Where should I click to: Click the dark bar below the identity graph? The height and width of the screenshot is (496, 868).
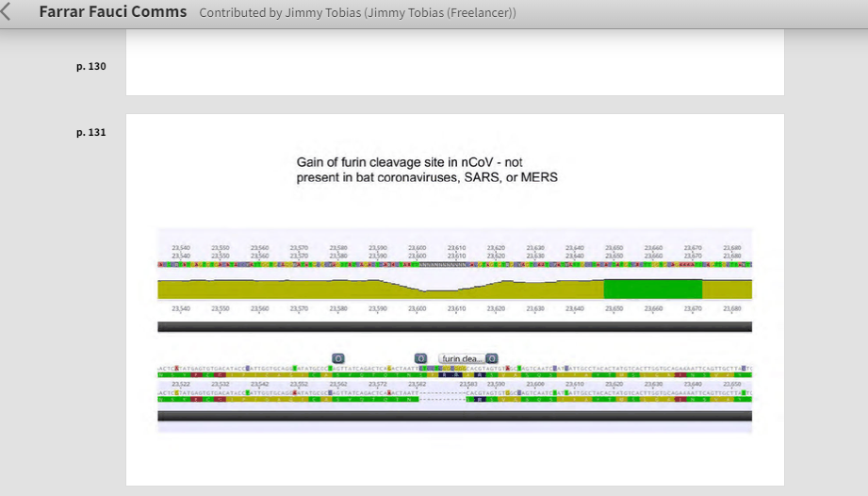(x=454, y=327)
